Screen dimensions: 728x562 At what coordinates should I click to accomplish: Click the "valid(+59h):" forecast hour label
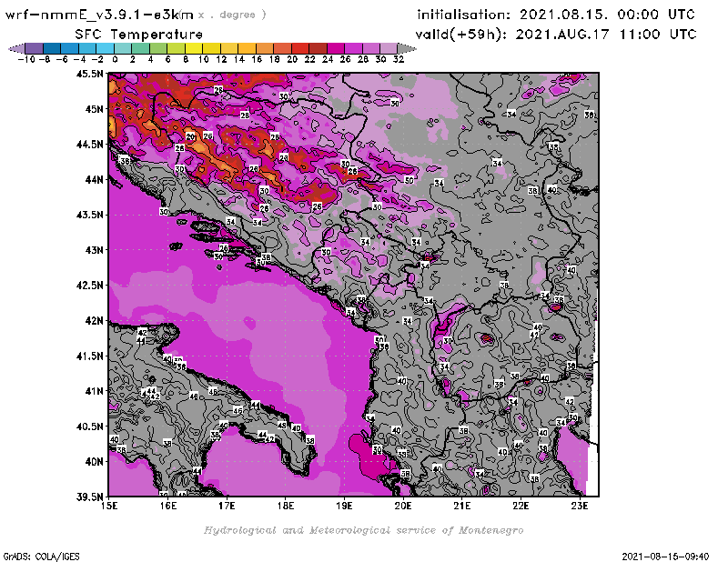pos(462,35)
